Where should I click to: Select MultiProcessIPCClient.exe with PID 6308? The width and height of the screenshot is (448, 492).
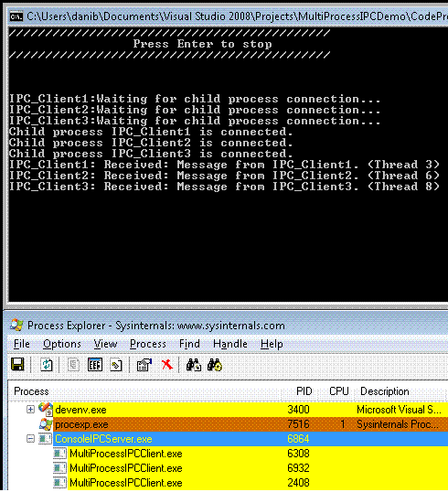[x=258, y=454]
